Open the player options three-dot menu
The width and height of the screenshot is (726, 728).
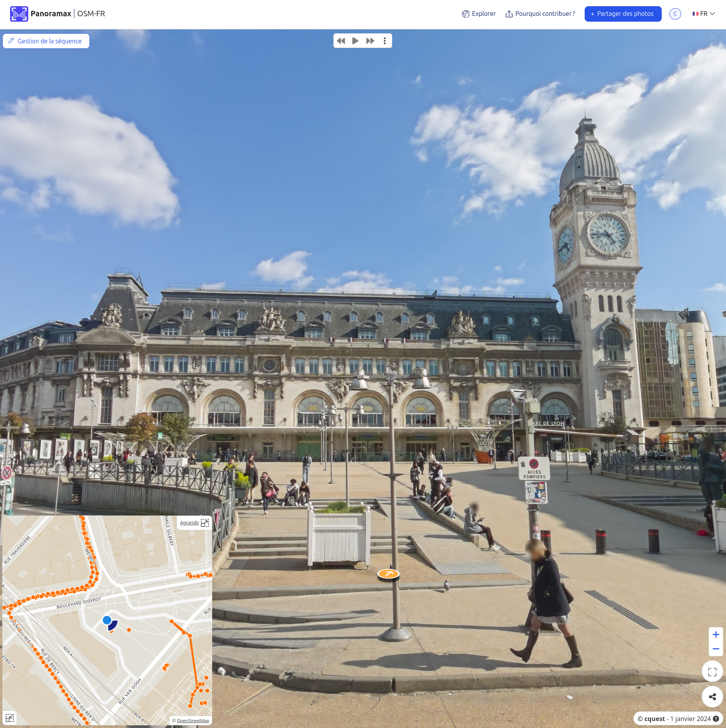384,41
